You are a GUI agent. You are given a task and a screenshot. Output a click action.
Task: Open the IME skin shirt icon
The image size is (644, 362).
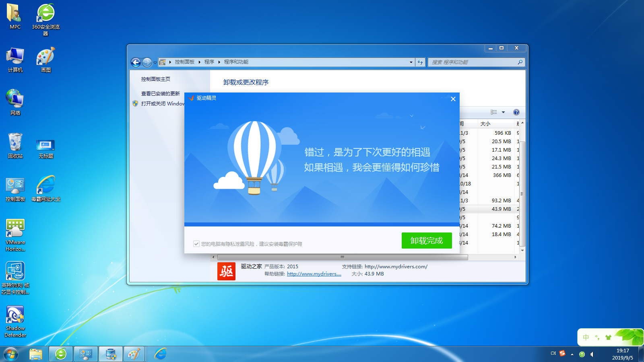coord(608,337)
